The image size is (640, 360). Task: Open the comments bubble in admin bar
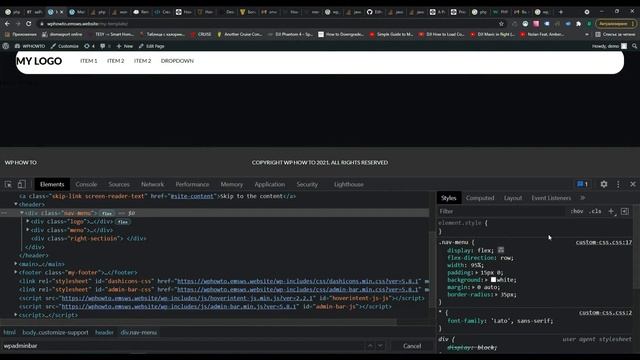105,46
